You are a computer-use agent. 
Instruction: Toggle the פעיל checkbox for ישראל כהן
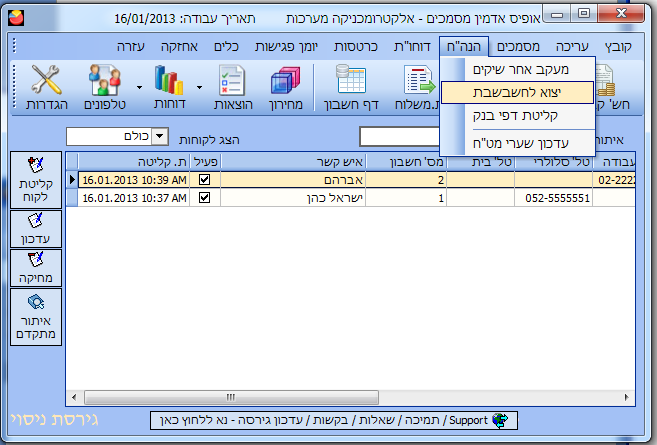[205, 198]
